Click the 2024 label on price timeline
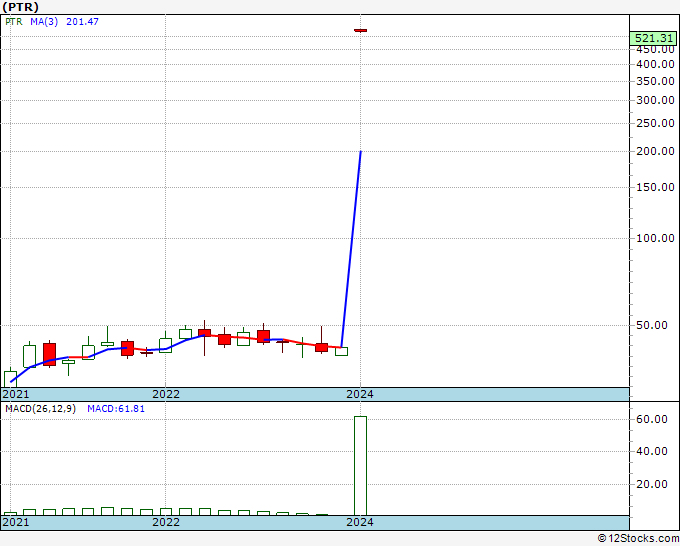The image size is (680, 546). tap(360, 394)
